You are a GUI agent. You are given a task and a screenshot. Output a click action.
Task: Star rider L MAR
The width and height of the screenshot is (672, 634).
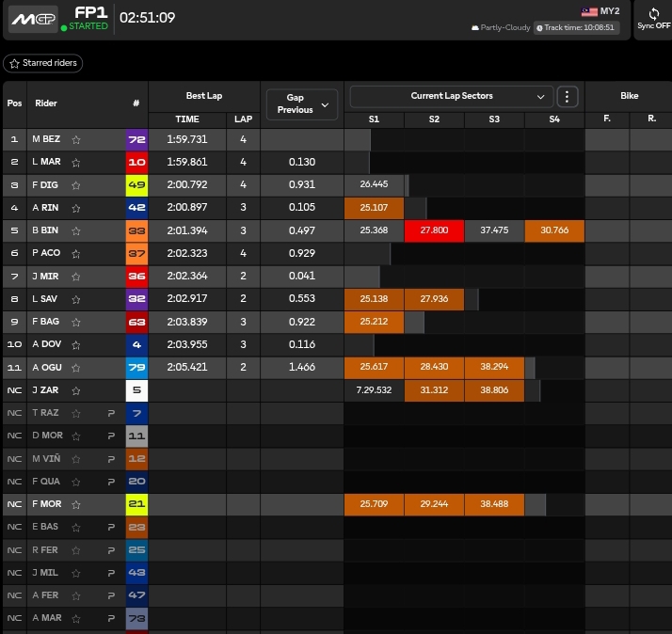click(x=76, y=162)
